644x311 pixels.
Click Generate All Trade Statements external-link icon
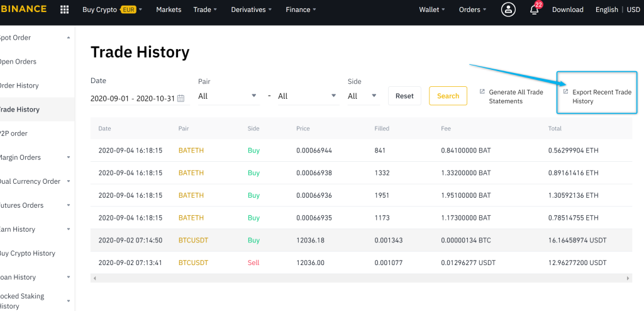point(482,91)
